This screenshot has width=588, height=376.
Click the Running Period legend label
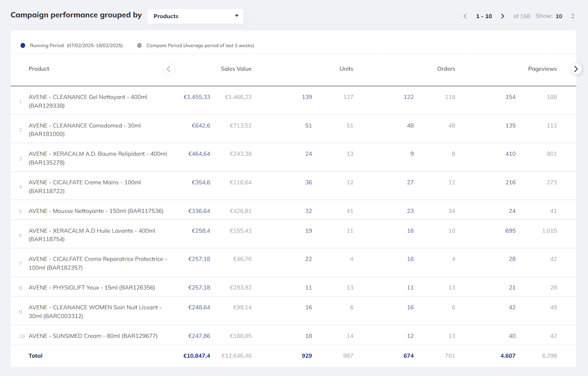pos(76,46)
